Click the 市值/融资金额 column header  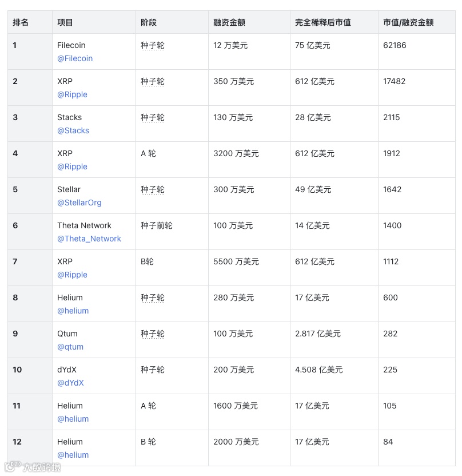(x=408, y=22)
